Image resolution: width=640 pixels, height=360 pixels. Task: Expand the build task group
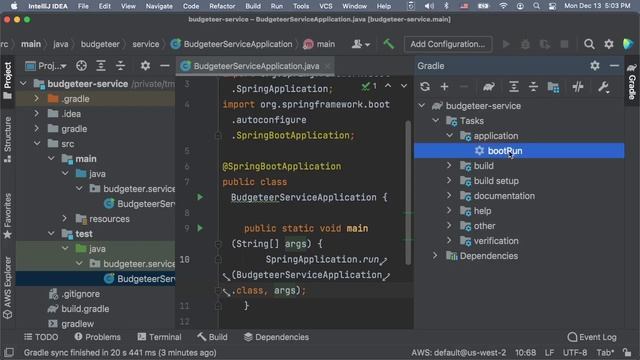pyautogui.click(x=449, y=166)
